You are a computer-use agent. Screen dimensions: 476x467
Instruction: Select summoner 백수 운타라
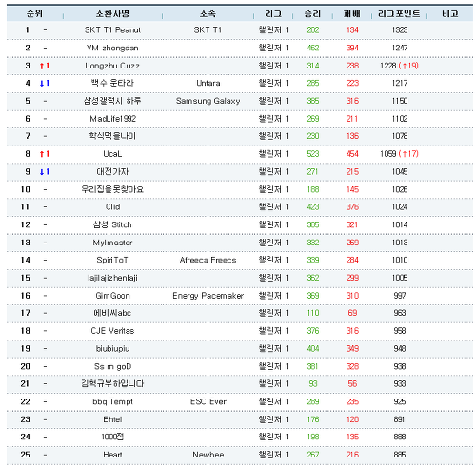pyautogui.click(x=112, y=83)
